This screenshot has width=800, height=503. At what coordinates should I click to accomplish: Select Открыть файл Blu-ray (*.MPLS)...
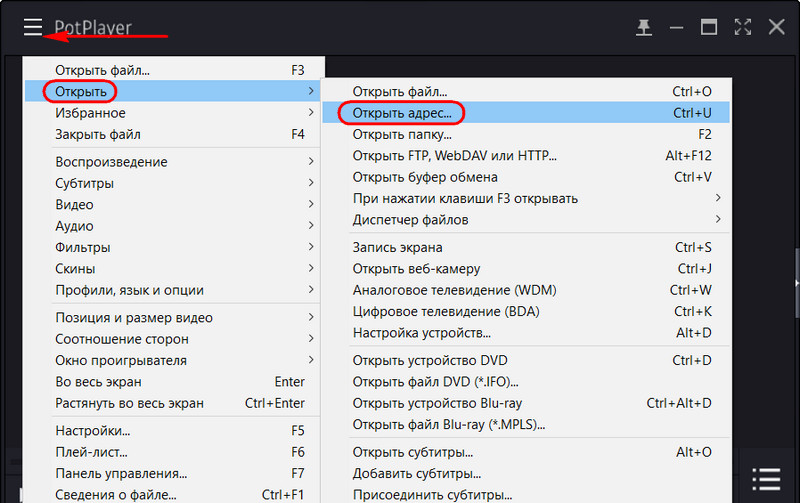pos(526,425)
